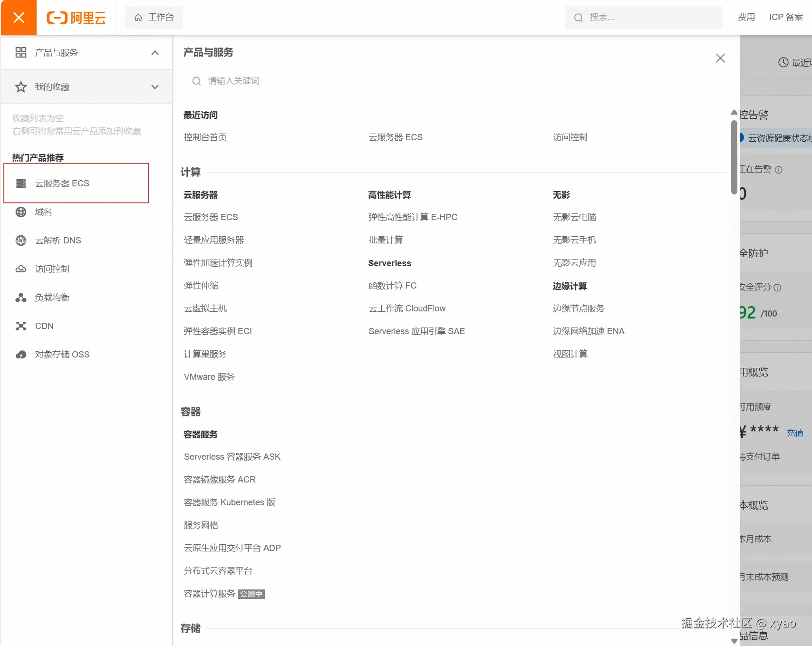Open the 工作台 home tab
Image resolution: width=812 pixels, height=646 pixels.
[154, 18]
